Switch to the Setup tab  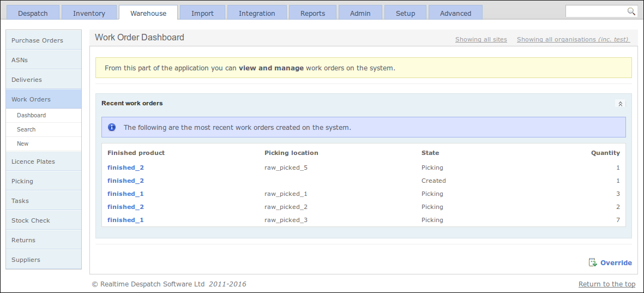pyautogui.click(x=405, y=13)
